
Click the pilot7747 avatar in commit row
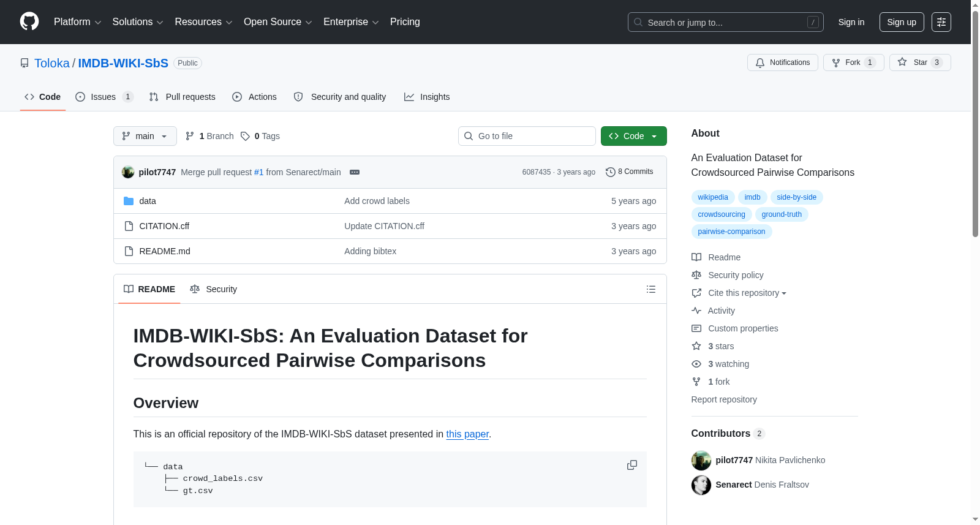(128, 172)
